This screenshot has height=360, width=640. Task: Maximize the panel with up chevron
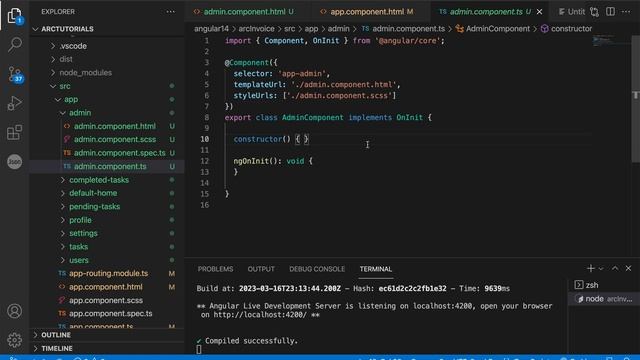point(615,268)
